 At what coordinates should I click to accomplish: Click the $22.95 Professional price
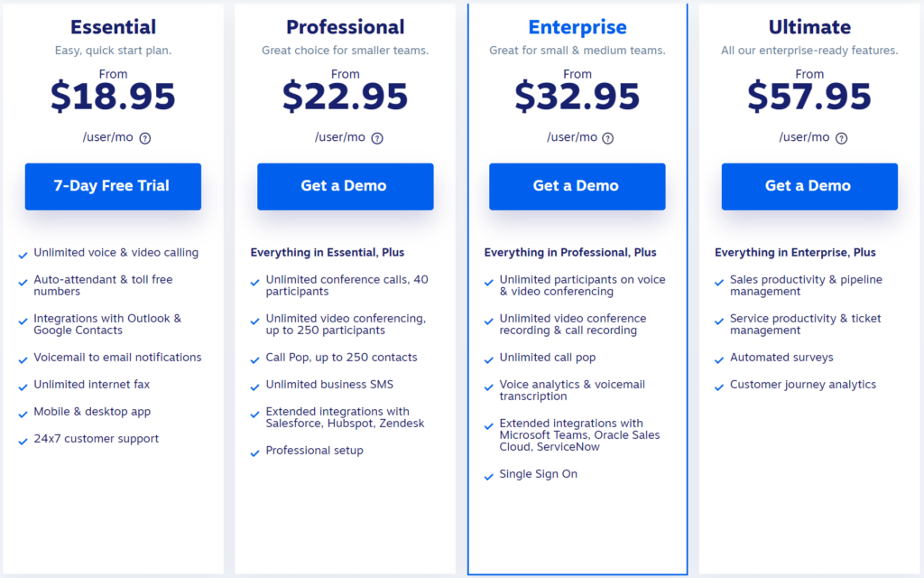pyautogui.click(x=346, y=97)
